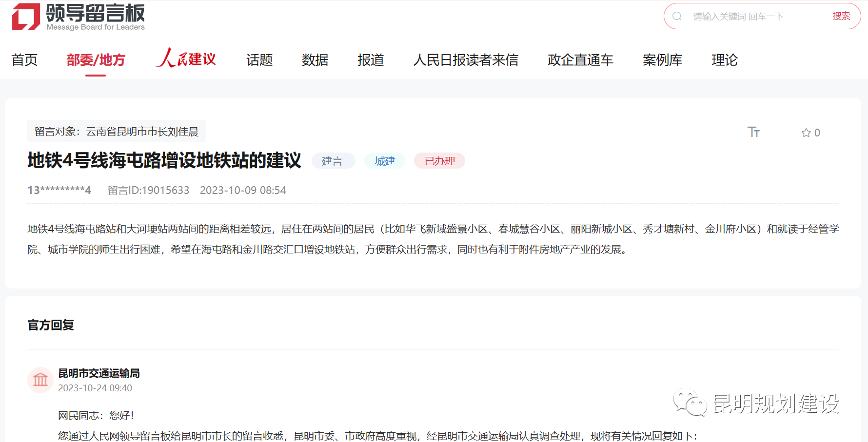Screen dimensions: 868x442
Task: Select the 理论 theory tab
Action: [724, 60]
